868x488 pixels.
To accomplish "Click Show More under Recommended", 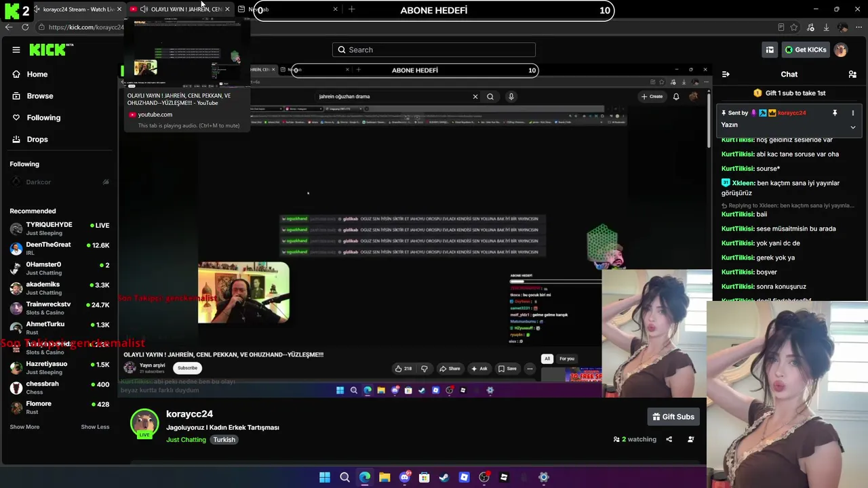I will 24,427.
